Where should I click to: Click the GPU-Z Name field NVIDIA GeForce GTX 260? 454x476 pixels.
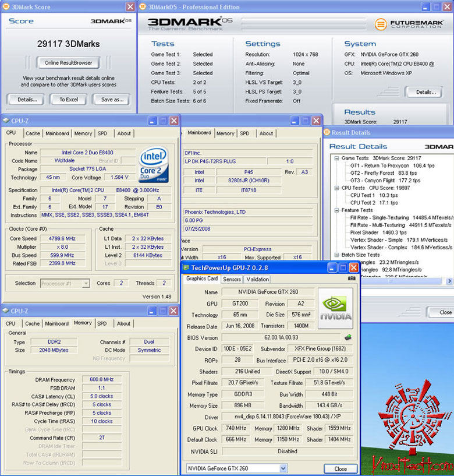[x=268, y=292]
